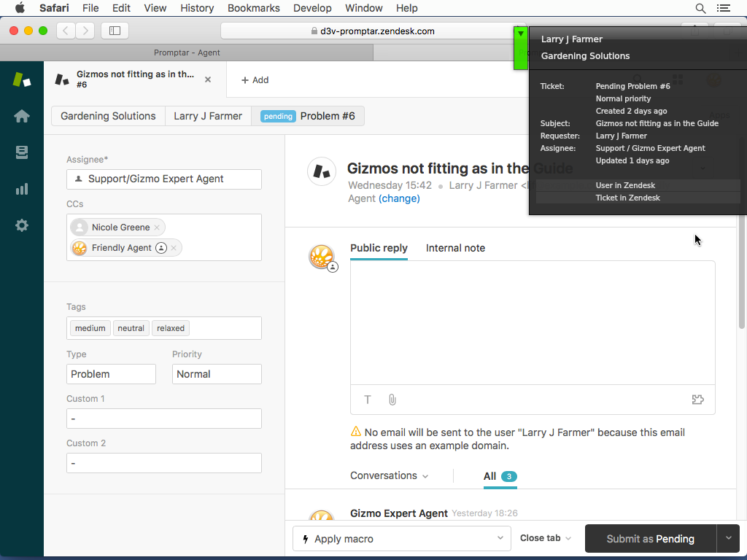Open Notification Center list icon

[723, 8]
